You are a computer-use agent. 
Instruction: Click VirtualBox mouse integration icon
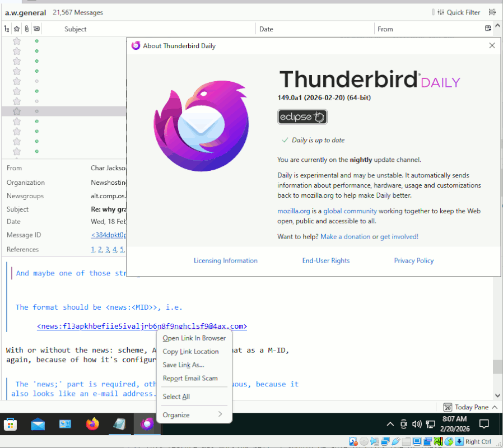449,442
